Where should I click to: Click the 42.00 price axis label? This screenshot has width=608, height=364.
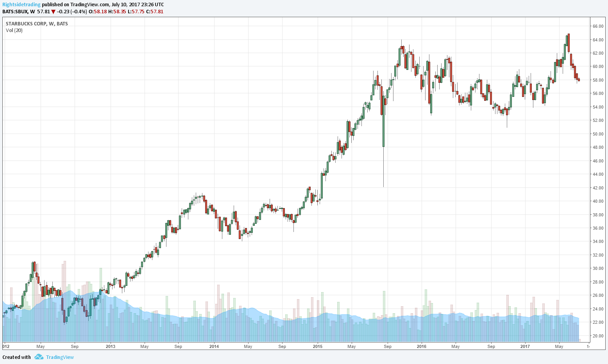tap(598, 188)
